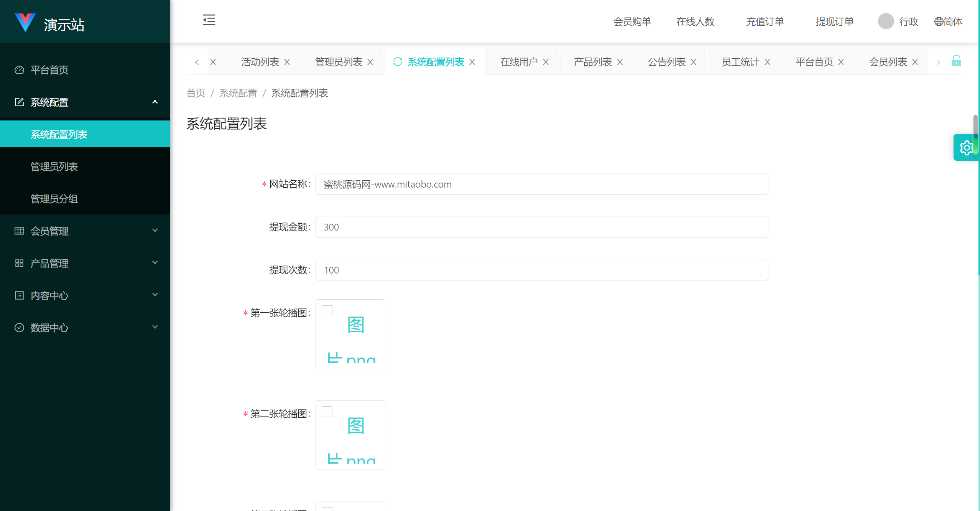Click 提现金额 input field
Viewport: 980px width, 511px height.
543,227
